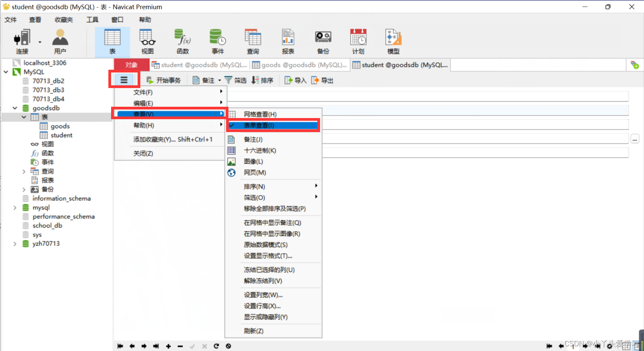
Task: Select the student table in tree
Action: pyautogui.click(x=61, y=135)
